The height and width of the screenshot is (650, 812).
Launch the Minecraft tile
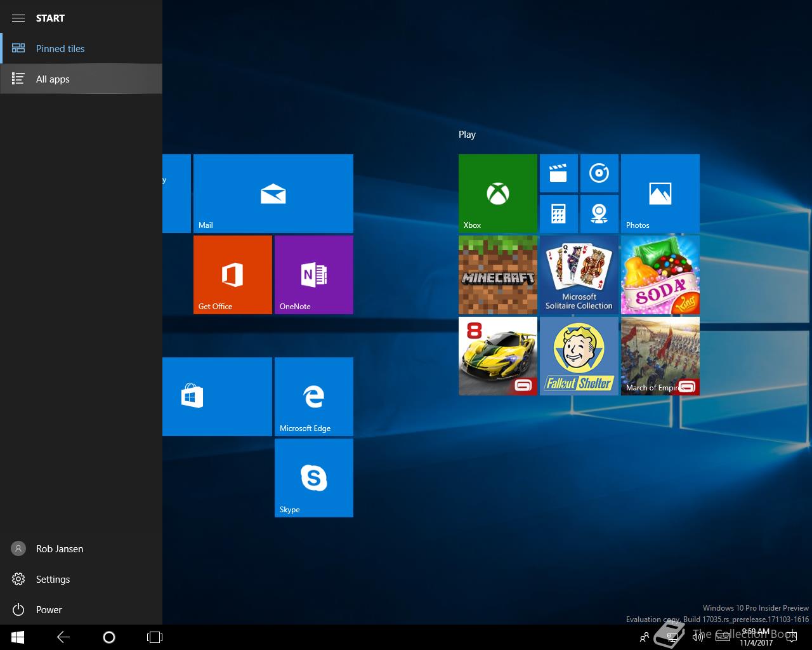coord(498,275)
